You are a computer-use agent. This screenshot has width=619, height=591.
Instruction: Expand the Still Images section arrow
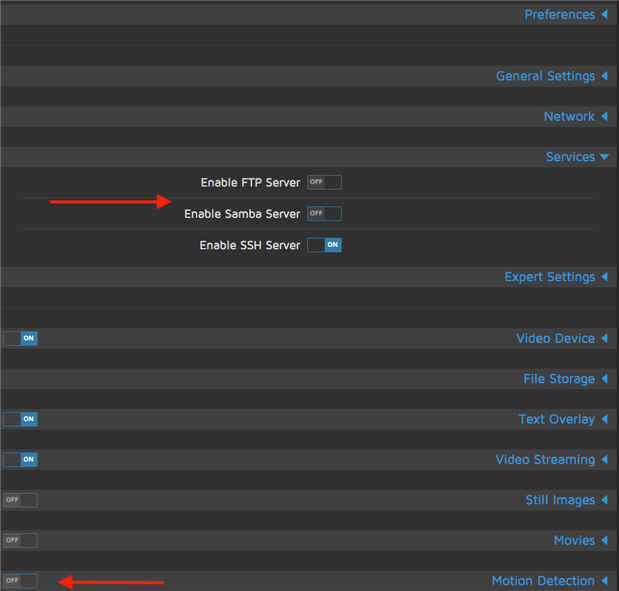click(x=604, y=500)
